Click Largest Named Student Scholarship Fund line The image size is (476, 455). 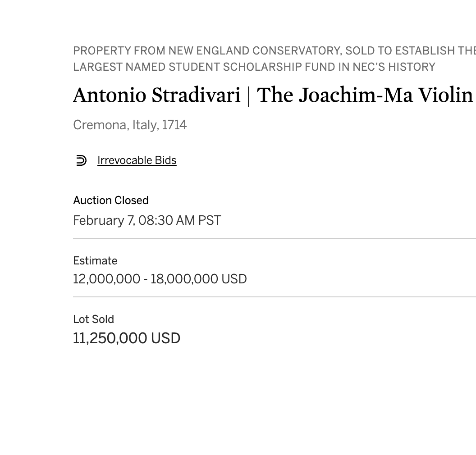254,67
